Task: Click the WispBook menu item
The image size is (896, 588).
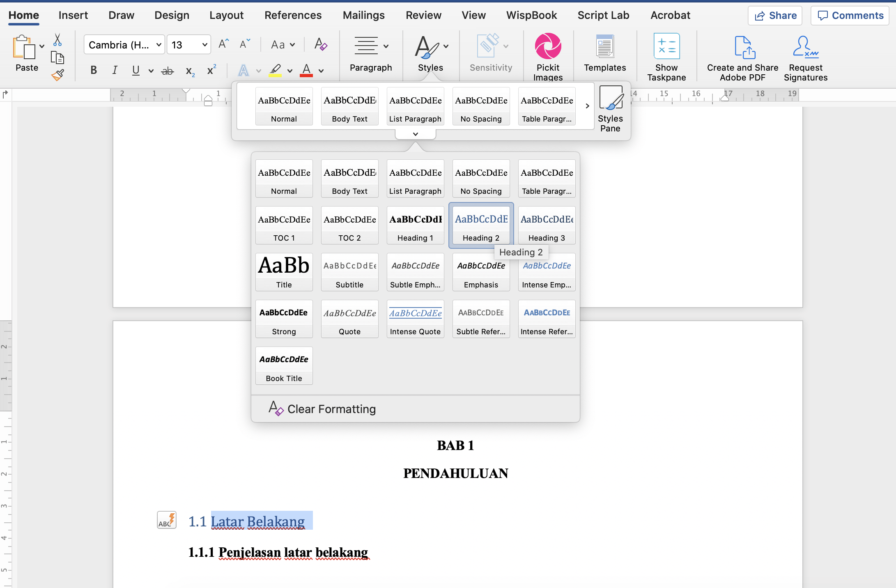Action: tap(531, 14)
